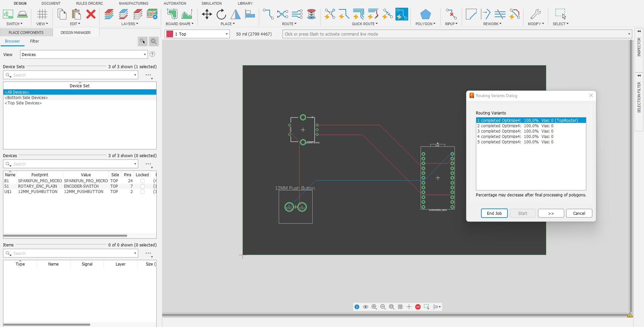Click the red stop icon in canvas toolbar
This screenshot has height=327, width=644.
click(418, 307)
